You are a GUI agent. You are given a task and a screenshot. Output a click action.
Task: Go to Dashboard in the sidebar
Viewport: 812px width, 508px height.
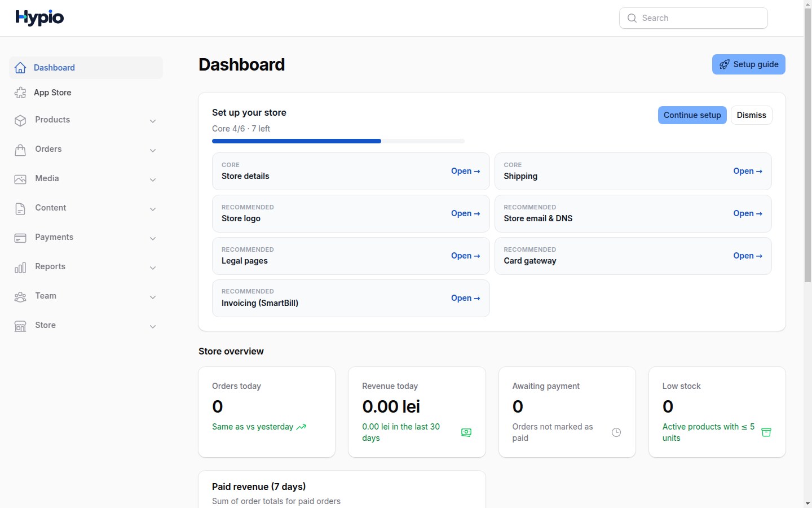click(86, 68)
